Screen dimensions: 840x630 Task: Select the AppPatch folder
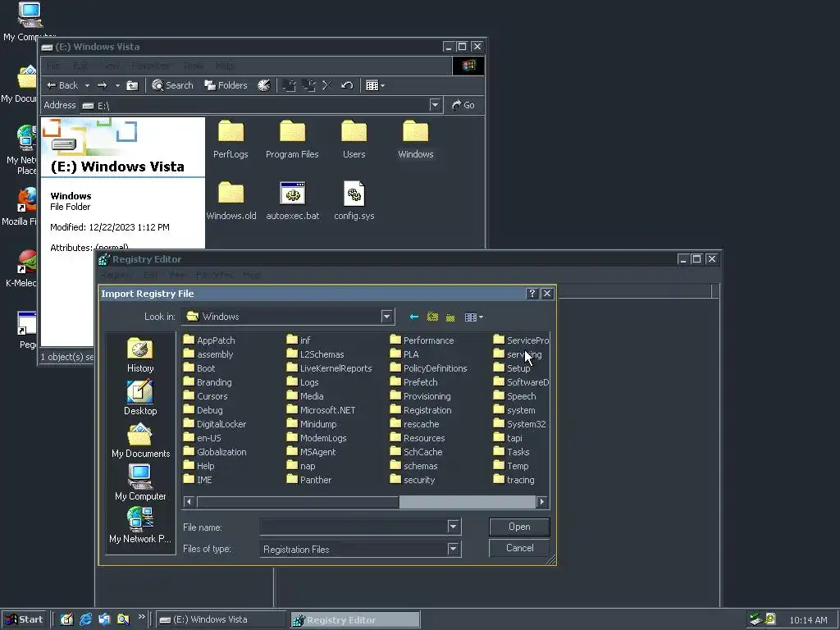(x=209, y=340)
